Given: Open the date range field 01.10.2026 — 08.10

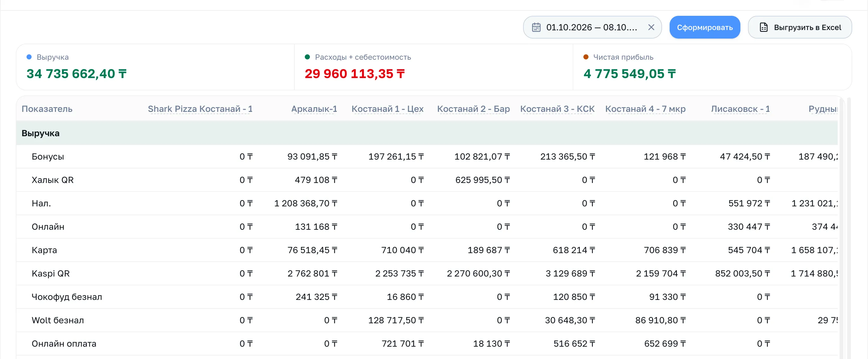Looking at the screenshot, I should point(592,27).
